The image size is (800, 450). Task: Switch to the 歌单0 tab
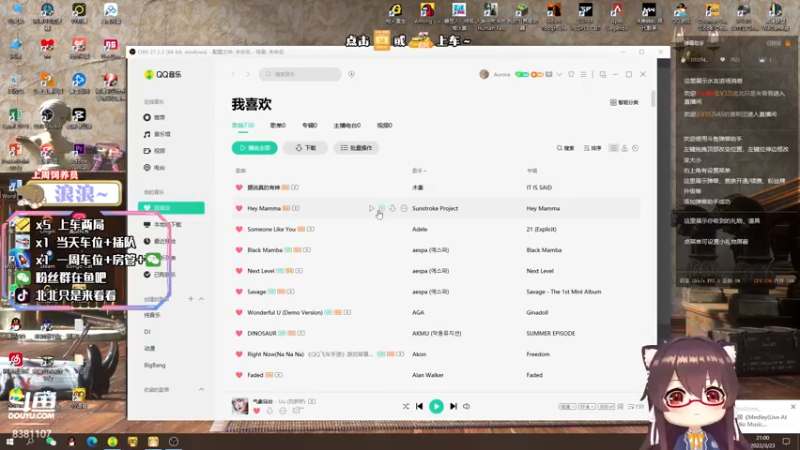278,125
